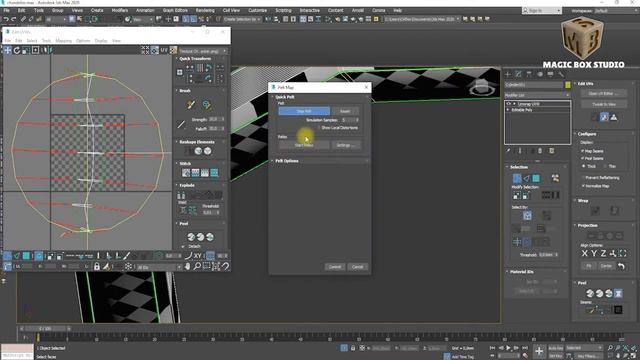The height and width of the screenshot is (360, 640).
Task: Click the Relax brush icon in Brush rollout
Action: (207, 105)
